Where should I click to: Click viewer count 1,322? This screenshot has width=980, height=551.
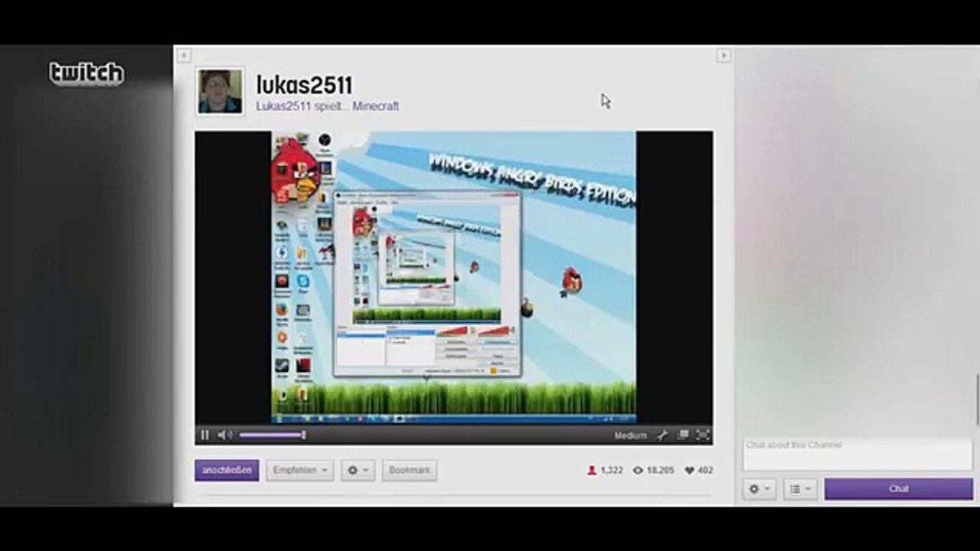pos(612,471)
